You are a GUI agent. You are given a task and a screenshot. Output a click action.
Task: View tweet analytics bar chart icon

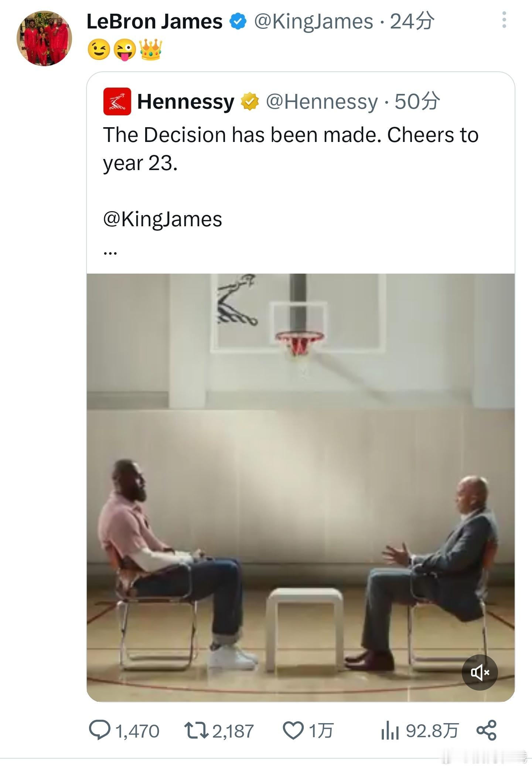pos(390,731)
